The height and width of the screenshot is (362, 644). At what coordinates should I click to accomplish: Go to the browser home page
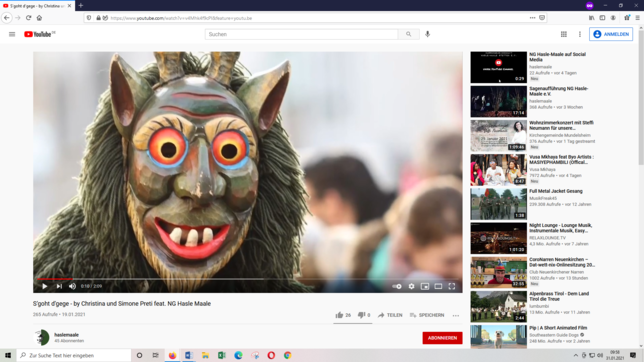pyautogui.click(x=39, y=18)
